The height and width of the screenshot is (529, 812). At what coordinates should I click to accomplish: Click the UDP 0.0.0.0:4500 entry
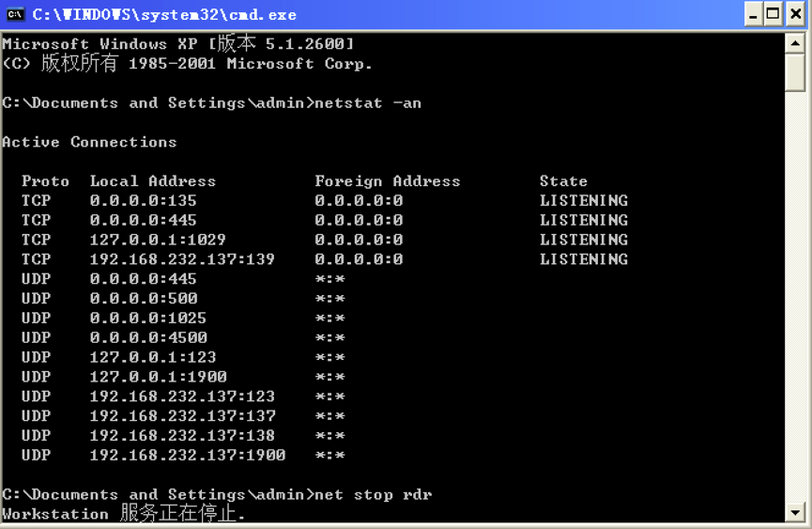[148, 337]
